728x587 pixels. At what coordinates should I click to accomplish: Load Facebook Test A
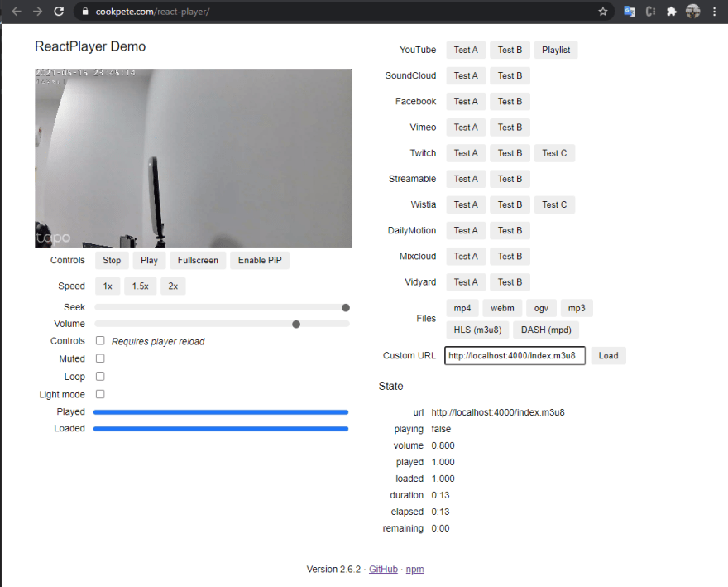pyautogui.click(x=466, y=101)
